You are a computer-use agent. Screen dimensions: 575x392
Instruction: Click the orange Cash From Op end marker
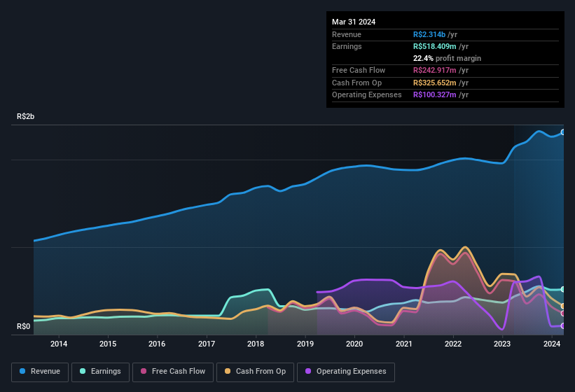pyautogui.click(x=563, y=306)
